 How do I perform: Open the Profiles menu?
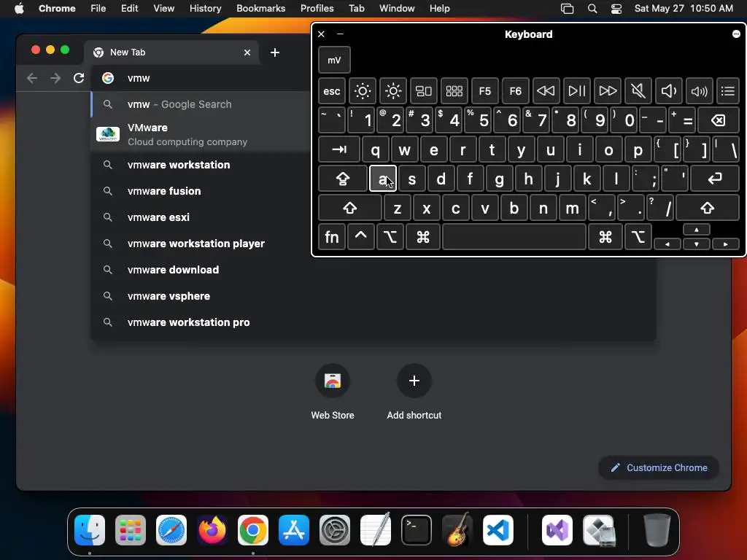(317, 8)
